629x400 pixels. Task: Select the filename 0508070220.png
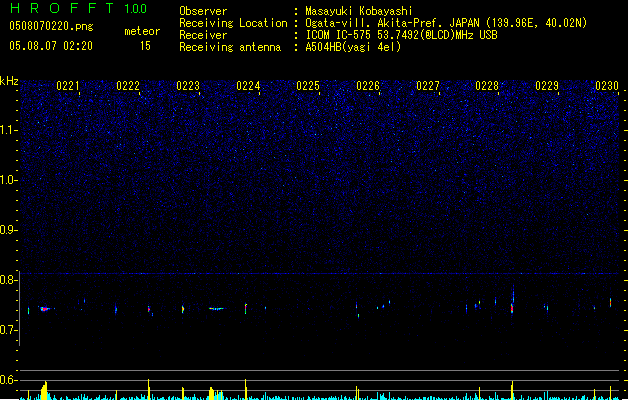51,26
